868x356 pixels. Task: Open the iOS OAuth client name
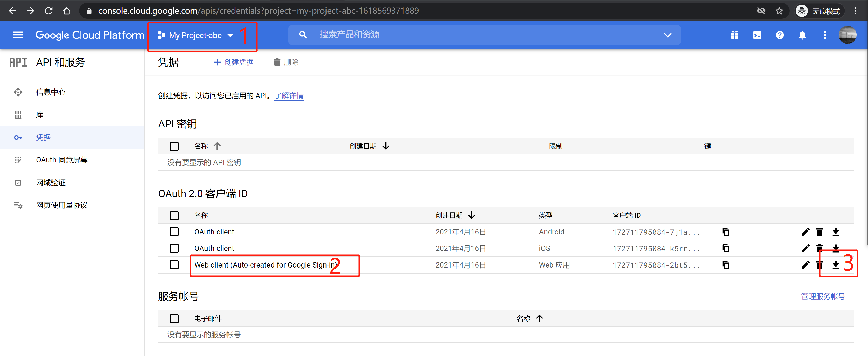click(x=214, y=248)
